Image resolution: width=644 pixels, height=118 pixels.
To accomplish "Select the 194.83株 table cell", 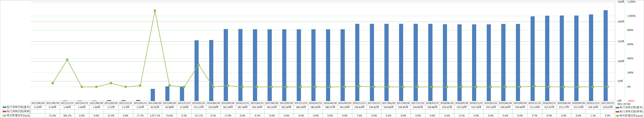I will tap(359, 107).
